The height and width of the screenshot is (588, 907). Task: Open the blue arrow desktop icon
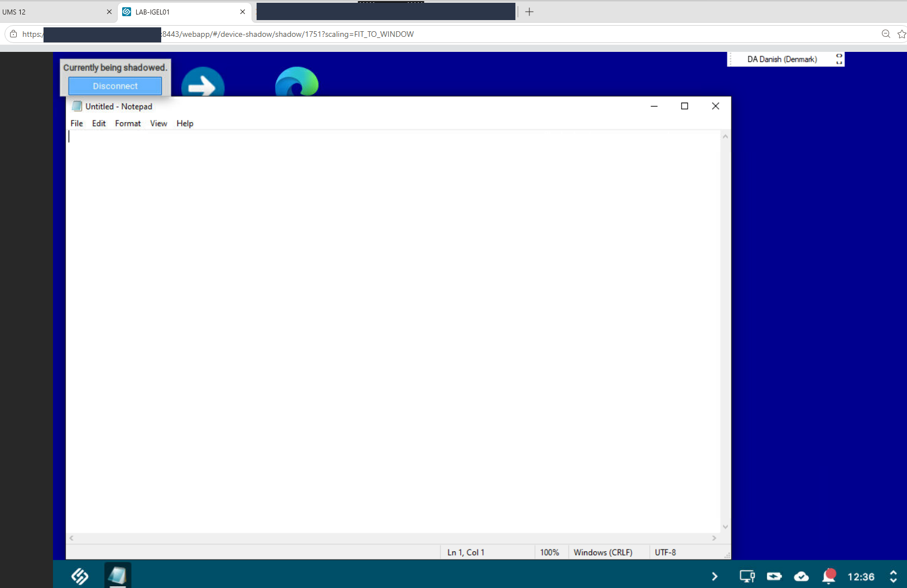[x=203, y=81]
